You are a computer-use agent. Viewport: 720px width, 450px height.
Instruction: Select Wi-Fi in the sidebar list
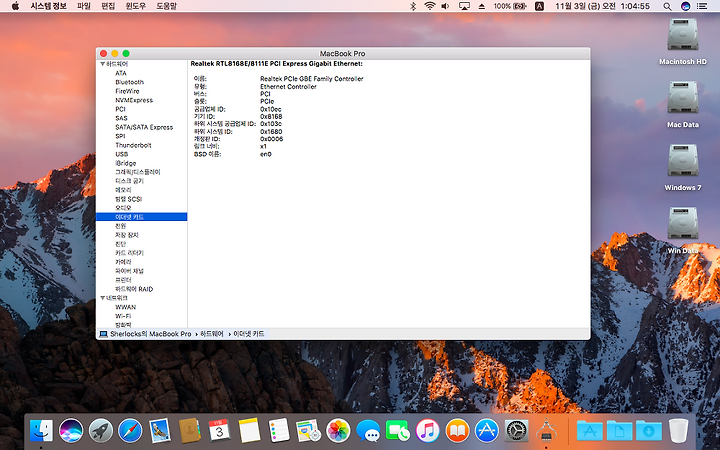(x=123, y=316)
